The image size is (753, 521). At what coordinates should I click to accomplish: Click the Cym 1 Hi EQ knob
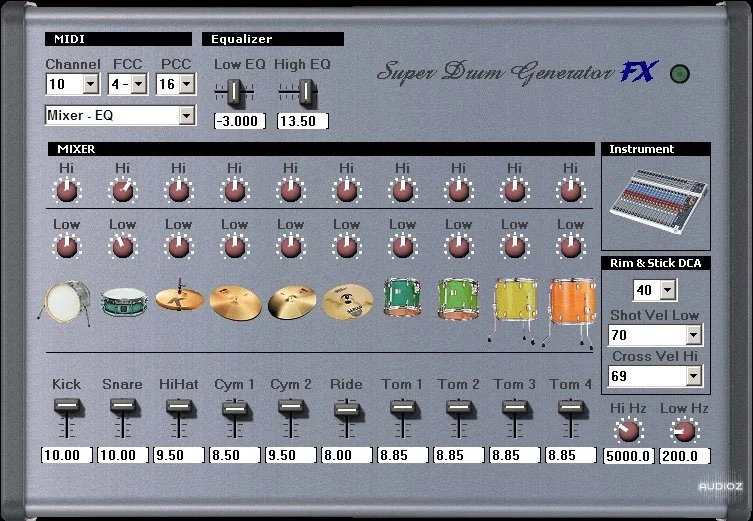click(x=235, y=191)
